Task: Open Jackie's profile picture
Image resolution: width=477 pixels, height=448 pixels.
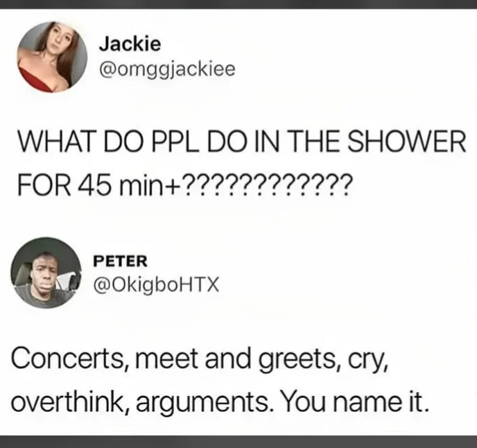Action: (x=52, y=57)
